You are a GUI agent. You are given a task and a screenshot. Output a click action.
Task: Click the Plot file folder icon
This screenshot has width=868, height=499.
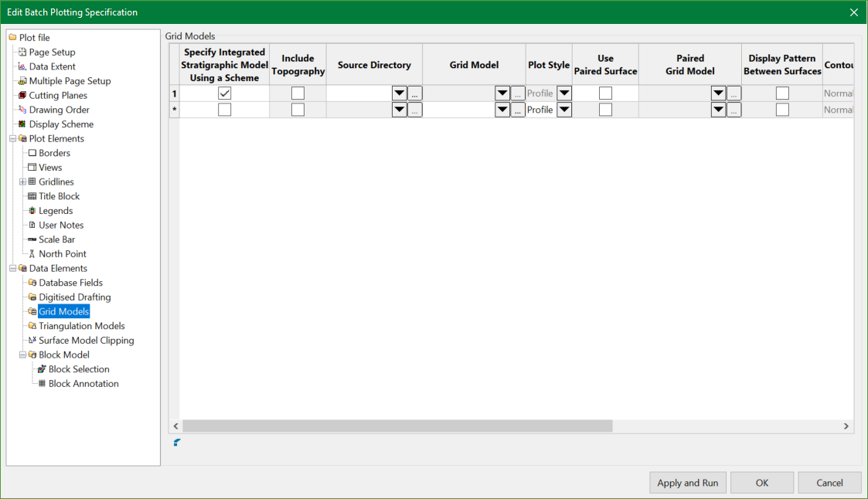pyautogui.click(x=12, y=38)
